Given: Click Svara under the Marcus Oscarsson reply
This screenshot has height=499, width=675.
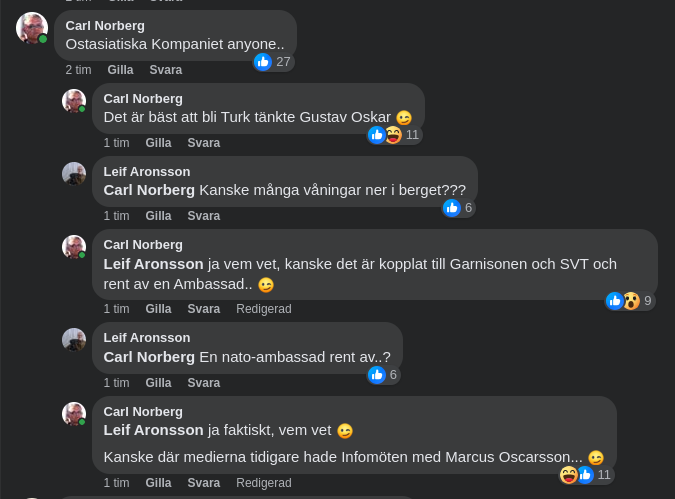Looking at the screenshot, I should (204, 483).
